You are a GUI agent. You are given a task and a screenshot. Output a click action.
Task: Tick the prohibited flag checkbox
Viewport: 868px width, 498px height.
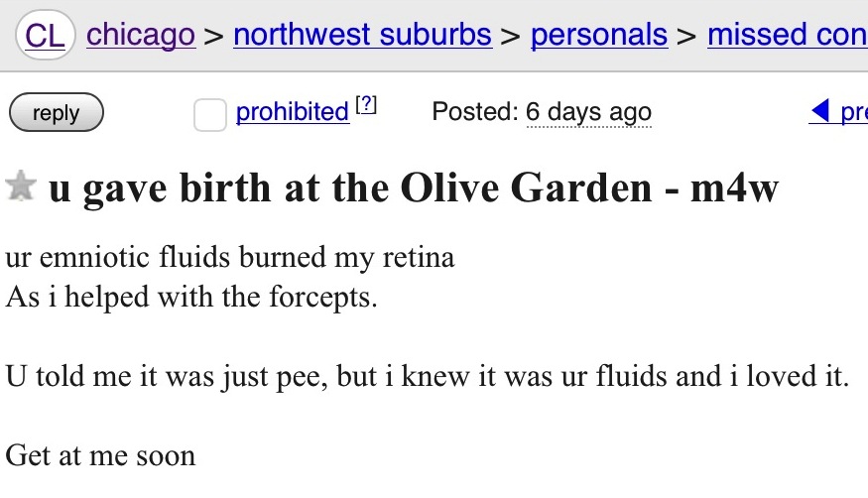(x=209, y=115)
